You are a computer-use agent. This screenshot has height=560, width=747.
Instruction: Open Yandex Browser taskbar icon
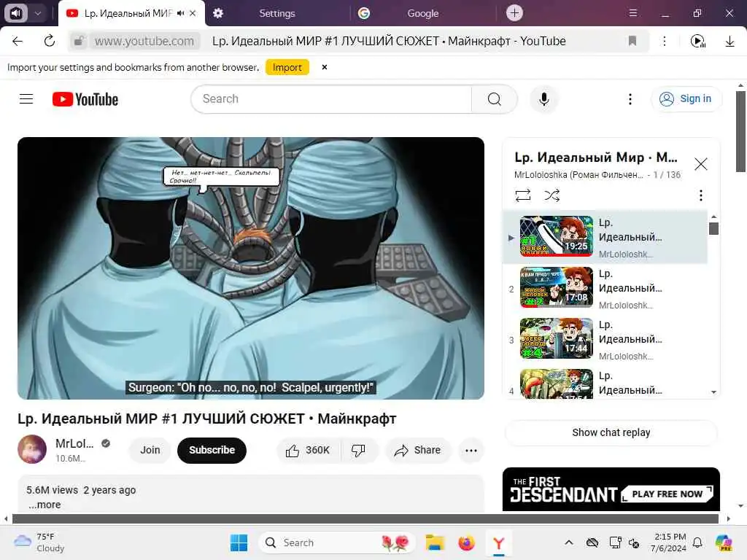pos(498,542)
